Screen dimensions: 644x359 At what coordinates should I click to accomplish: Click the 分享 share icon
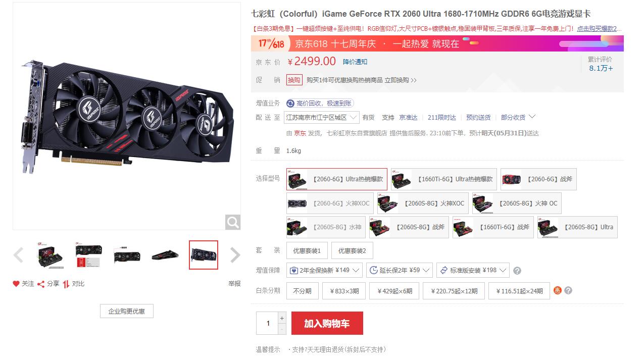pyautogui.click(x=41, y=284)
